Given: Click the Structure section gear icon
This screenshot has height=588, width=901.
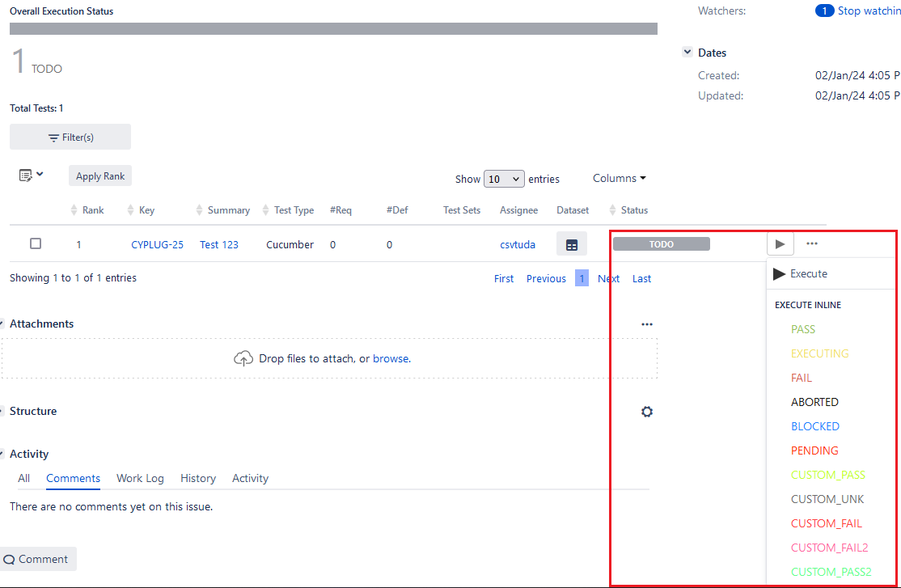Looking at the screenshot, I should [x=646, y=412].
